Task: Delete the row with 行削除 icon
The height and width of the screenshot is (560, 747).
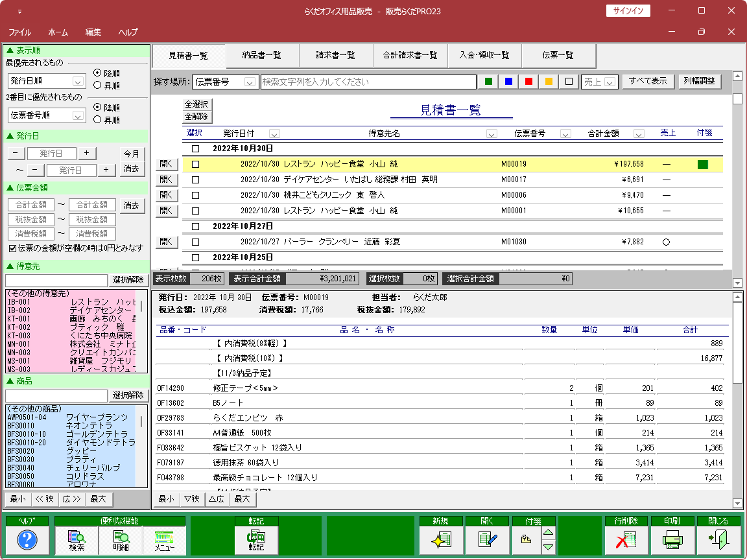Action: pos(626,540)
